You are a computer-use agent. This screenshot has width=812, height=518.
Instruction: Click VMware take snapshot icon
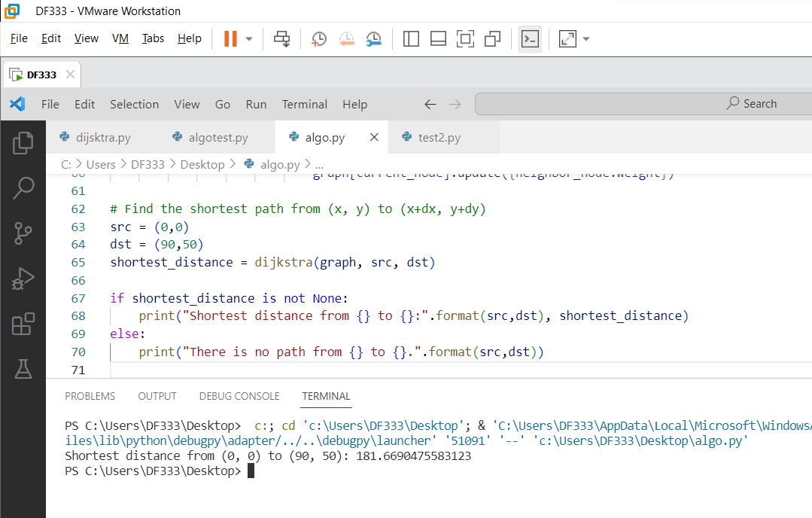[x=319, y=39]
